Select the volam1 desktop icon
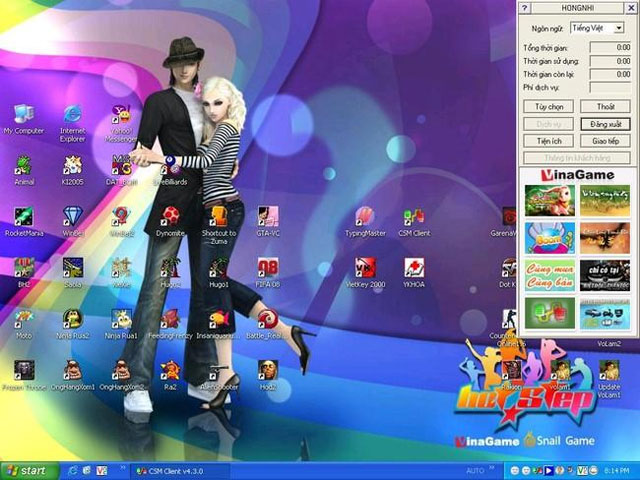This screenshot has height=480, width=640. click(560, 376)
